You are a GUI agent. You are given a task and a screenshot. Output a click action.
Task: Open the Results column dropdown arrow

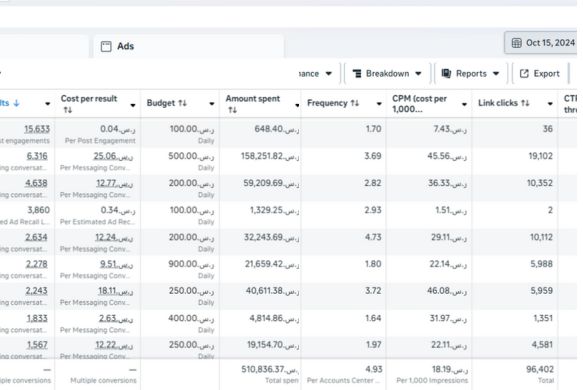(x=48, y=104)
